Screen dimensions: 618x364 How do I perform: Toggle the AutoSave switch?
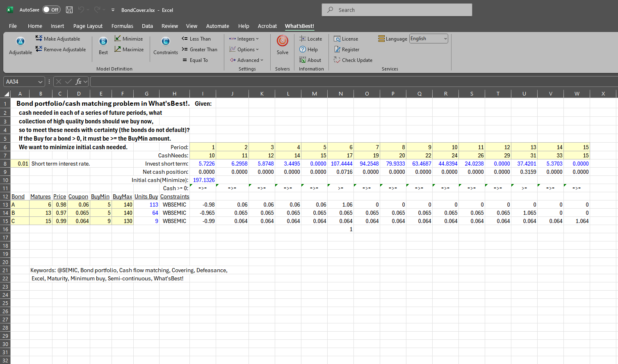51,10
